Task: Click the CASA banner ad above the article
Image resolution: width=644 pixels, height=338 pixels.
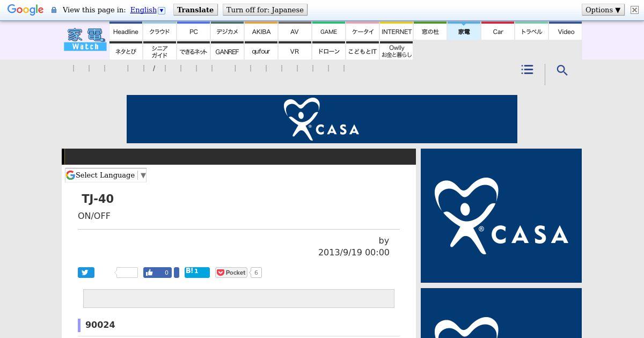Action: click(x=322, y=119)
